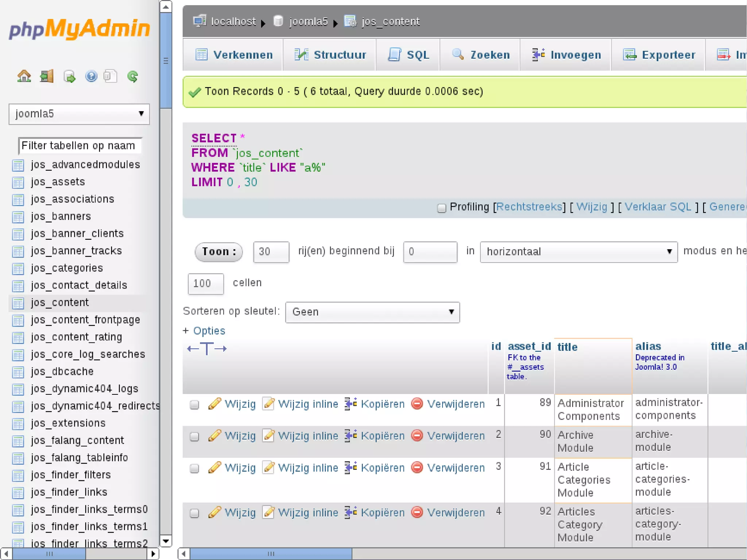Click the joomla5 database icon in breadcrumb

tap(278, 21)
